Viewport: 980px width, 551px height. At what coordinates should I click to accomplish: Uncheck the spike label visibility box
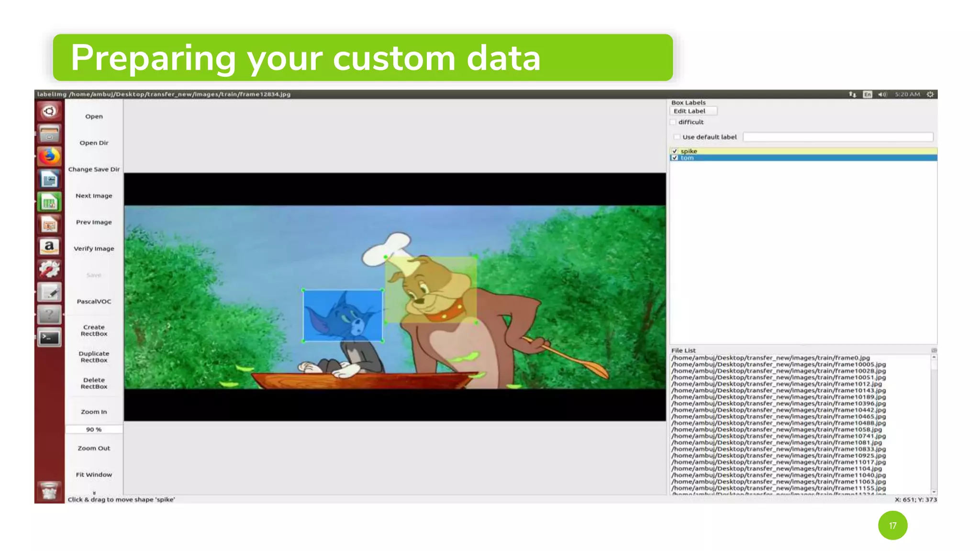(675, 151)
